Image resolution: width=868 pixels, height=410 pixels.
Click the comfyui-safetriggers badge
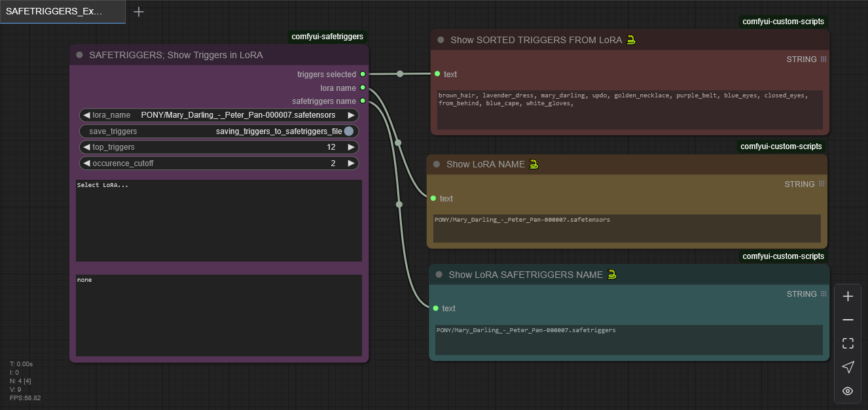327,37
